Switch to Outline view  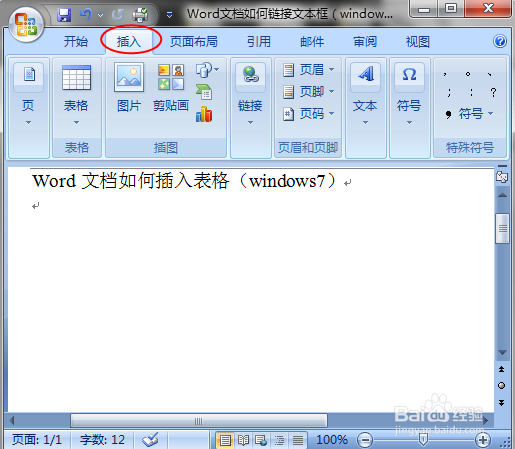[x=279, y=440]
